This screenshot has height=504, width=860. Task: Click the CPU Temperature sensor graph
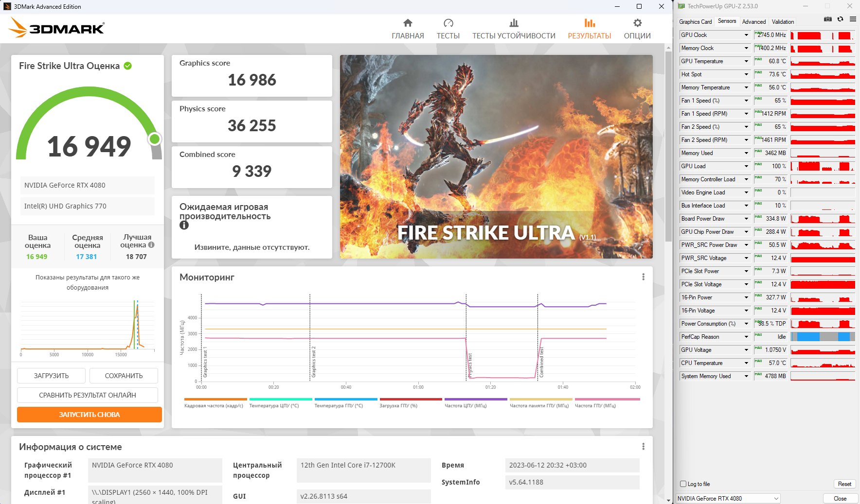(823, 363)
